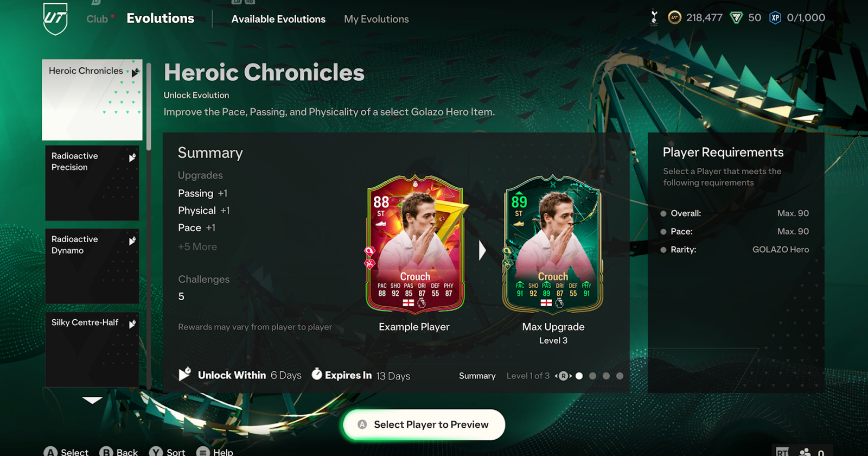Viewport: 868px width, 456px height.
Task: Select the last level page dot
Action: [x=620, y=376]
